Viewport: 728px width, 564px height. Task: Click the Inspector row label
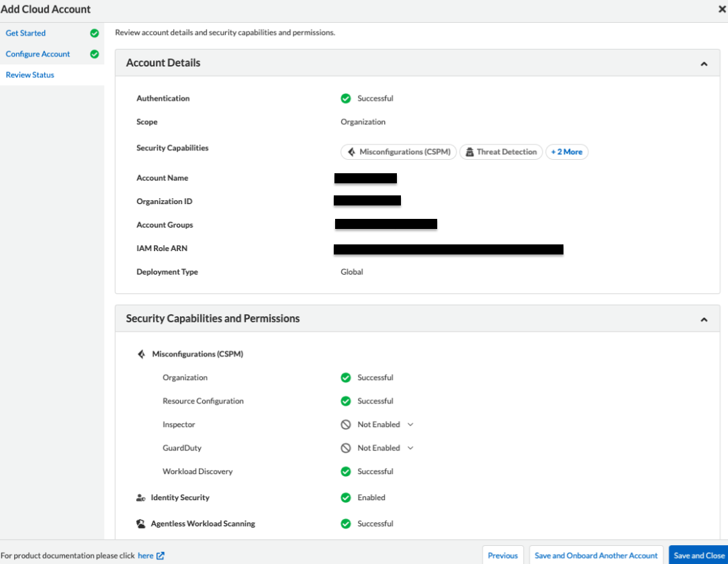(179, 424)
